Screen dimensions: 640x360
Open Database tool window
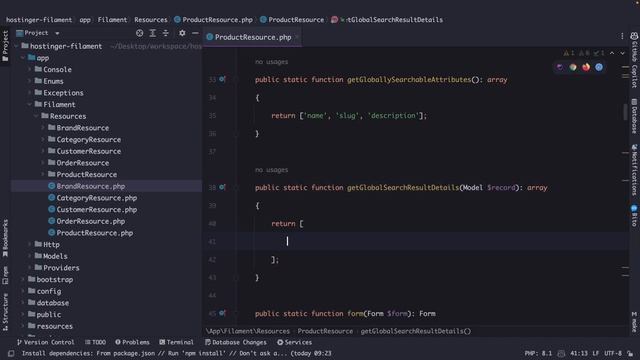634,116
